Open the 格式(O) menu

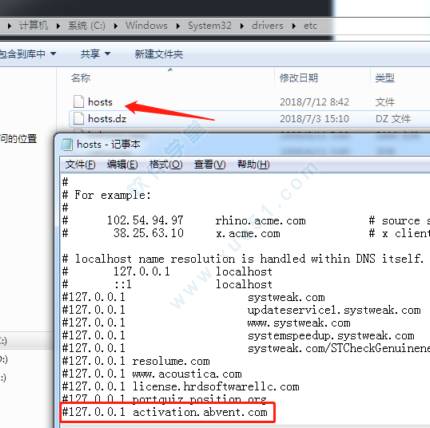(166, 165)
